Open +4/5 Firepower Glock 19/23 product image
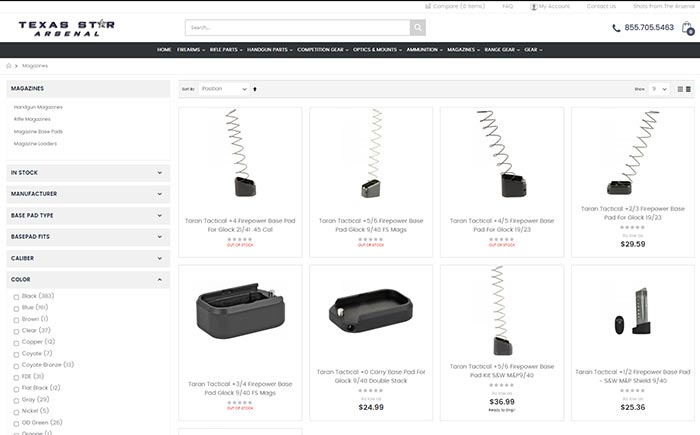 coord(502,153)
